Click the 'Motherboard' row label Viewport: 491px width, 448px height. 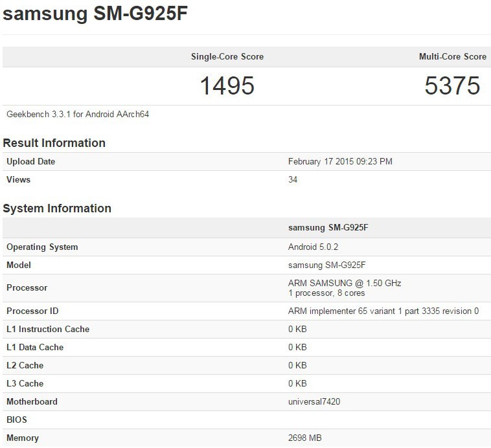tap(32, 402)
